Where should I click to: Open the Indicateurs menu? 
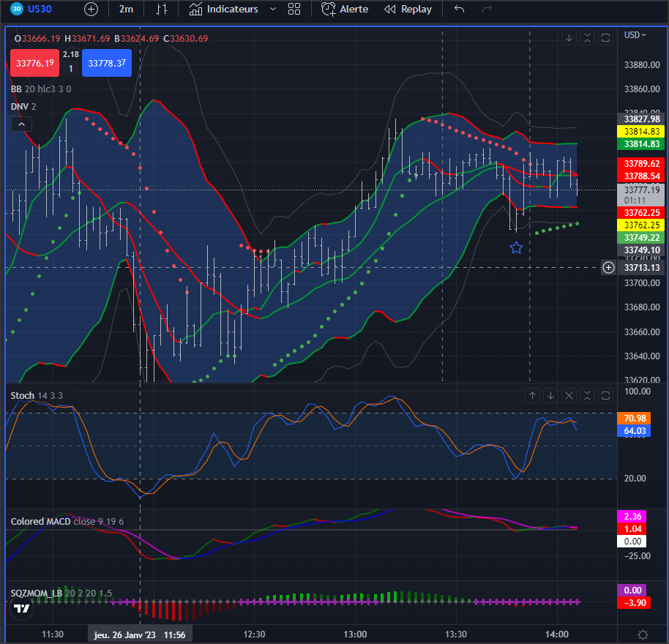pos(224,9)
